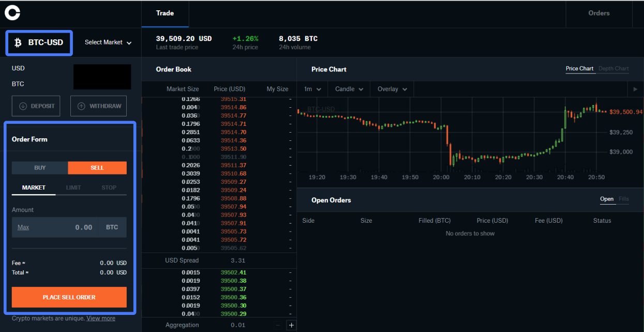The image size is (644, 332).
Task: Click the BTC unit label in amount field
Action: tap(112, 227)
